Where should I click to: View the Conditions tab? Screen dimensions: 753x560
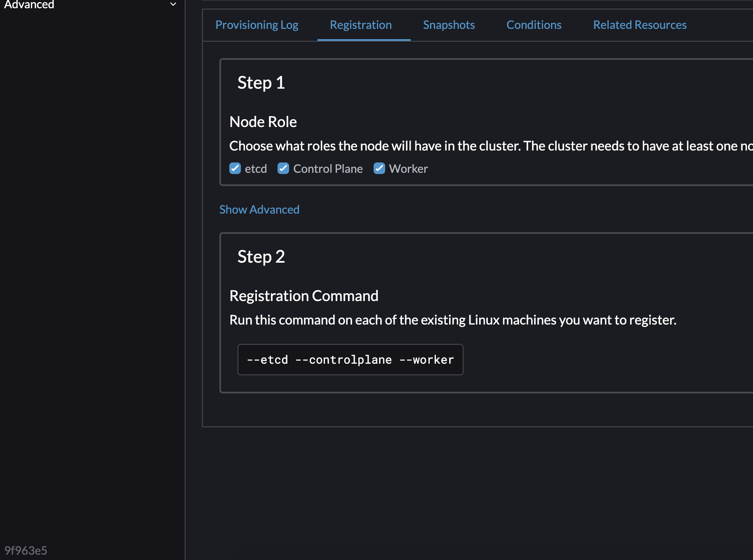(534, 25)
